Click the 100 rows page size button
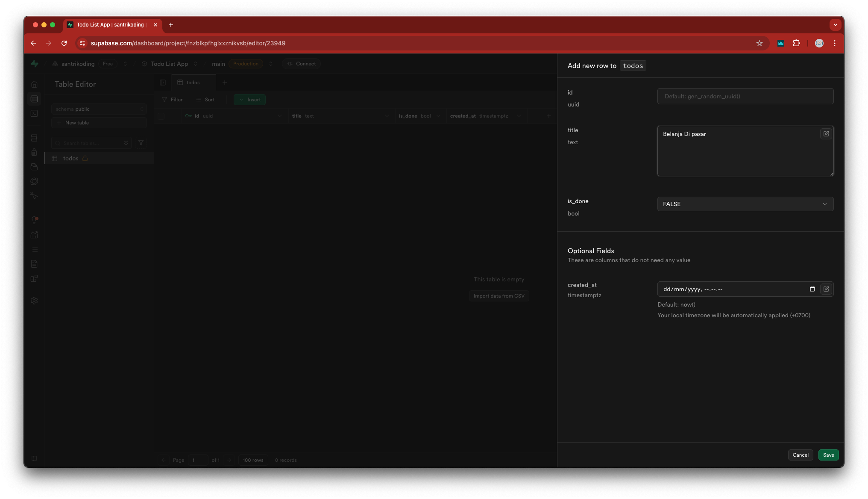 253,460
